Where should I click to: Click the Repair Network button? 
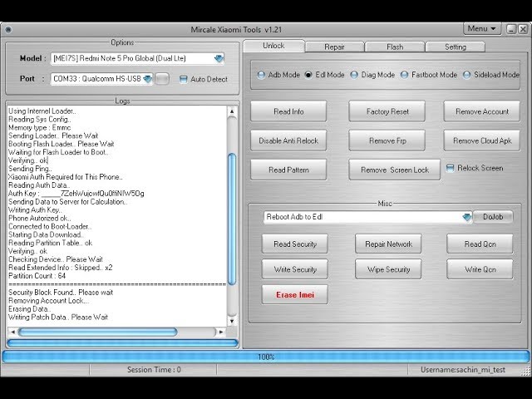pyautogui.click(x=388, y=244)
